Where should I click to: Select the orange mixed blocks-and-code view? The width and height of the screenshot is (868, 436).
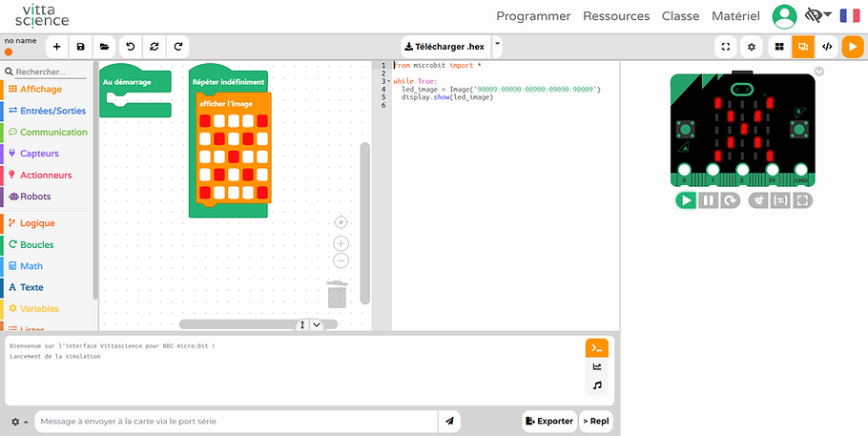tap(803, 47)
